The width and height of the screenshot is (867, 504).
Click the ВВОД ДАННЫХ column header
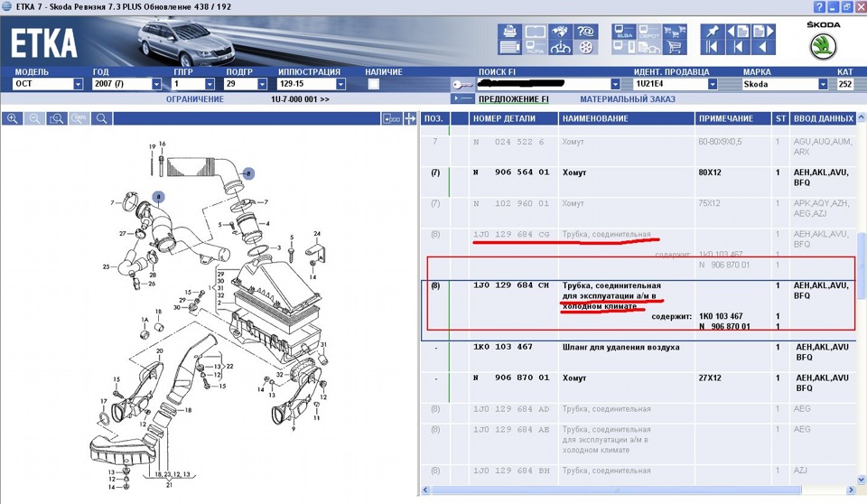[824, 118]
